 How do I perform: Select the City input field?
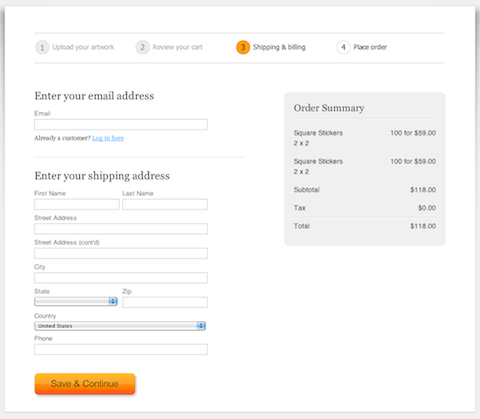coord(121,278)
